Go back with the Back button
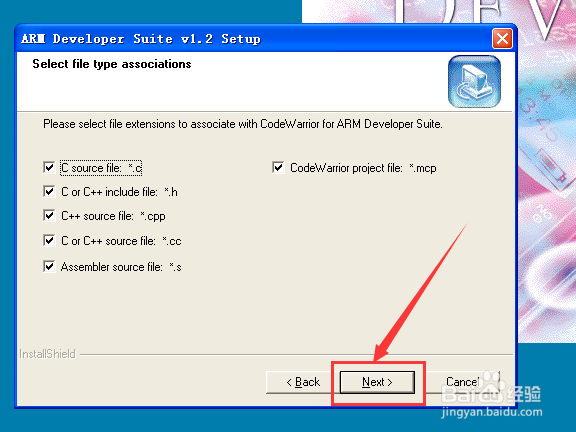This screenshot has width=576, height=432. click(x=302, y=382)
